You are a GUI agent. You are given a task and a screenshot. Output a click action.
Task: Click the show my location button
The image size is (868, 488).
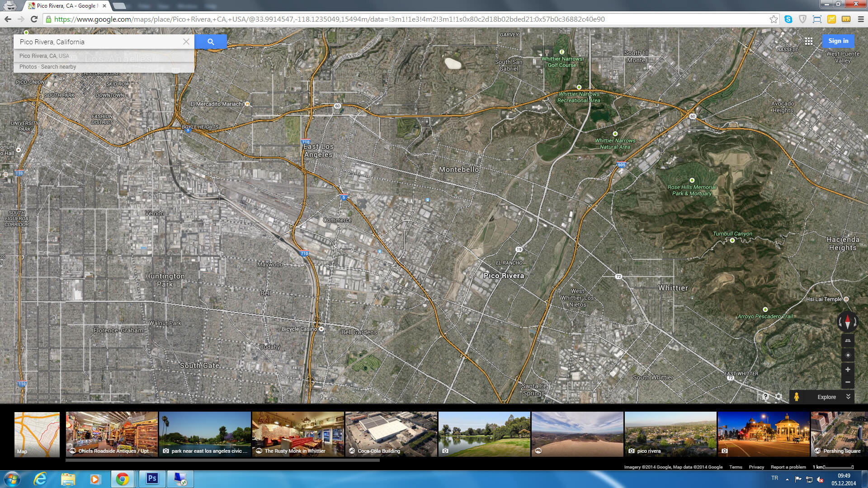click(848, 355)
